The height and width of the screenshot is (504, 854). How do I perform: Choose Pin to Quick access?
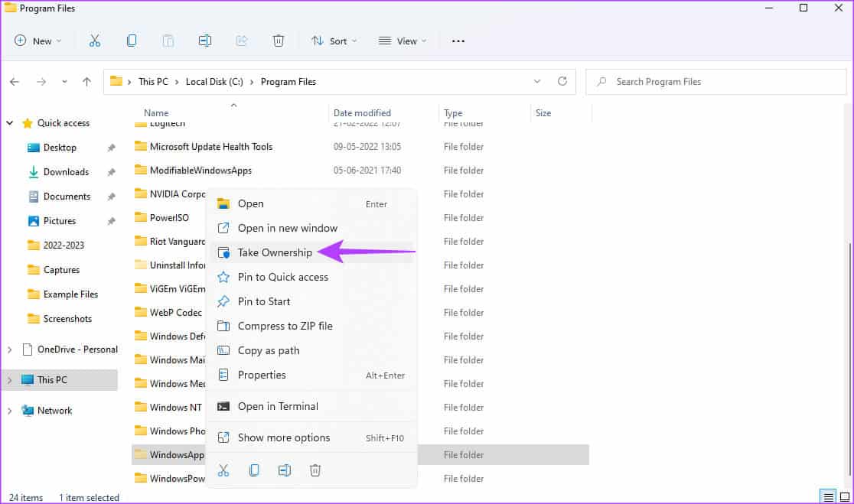312,277
